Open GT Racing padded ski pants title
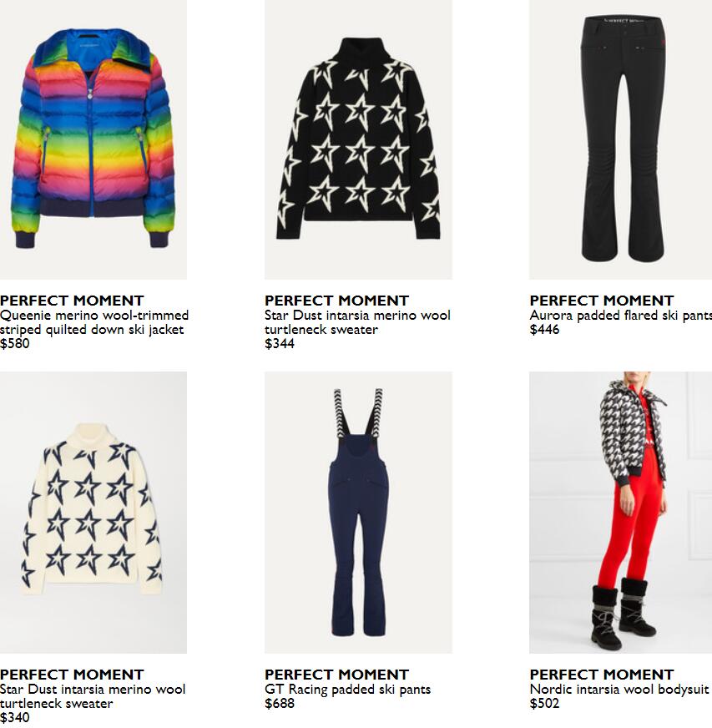Screen dimensions: 712x728 [x=347, y=690]
